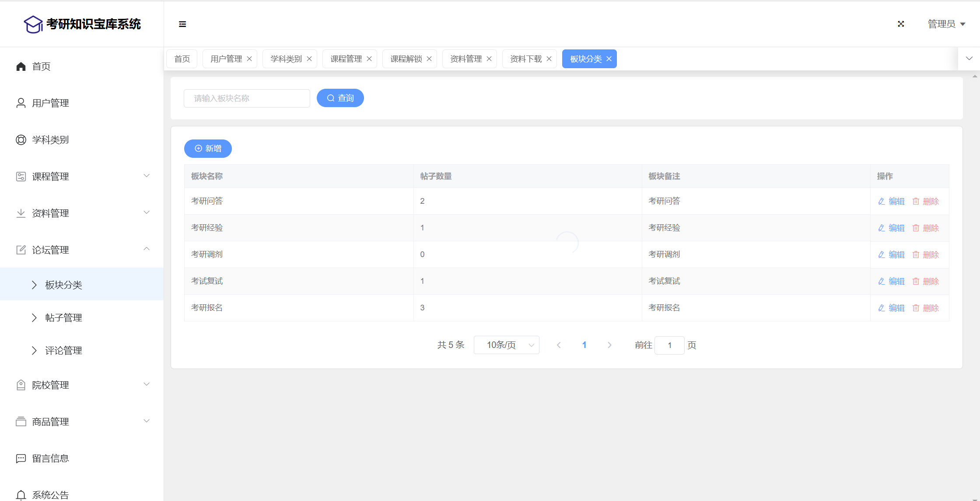
Task: Close the 课程解锁 tab
Action: (429, 59)
